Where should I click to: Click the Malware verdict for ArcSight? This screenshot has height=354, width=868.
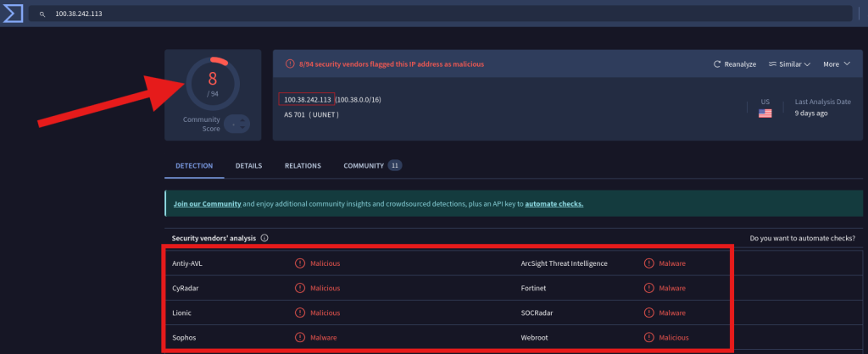pyautogui.click(x=672, y=264)
